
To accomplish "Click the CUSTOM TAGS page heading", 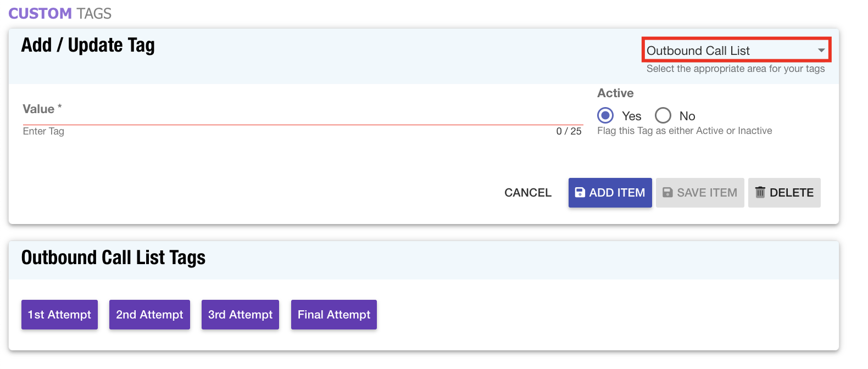I will [x=60, y=13].
